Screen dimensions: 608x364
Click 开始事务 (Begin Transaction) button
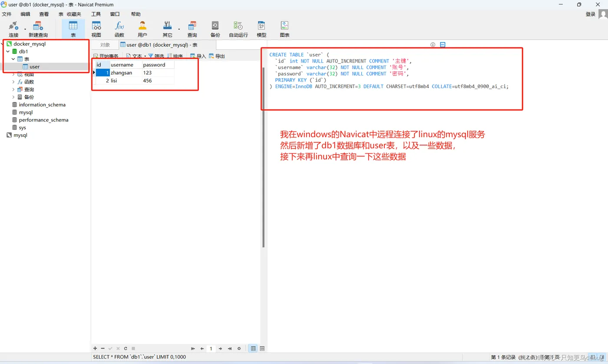point(106,56)
